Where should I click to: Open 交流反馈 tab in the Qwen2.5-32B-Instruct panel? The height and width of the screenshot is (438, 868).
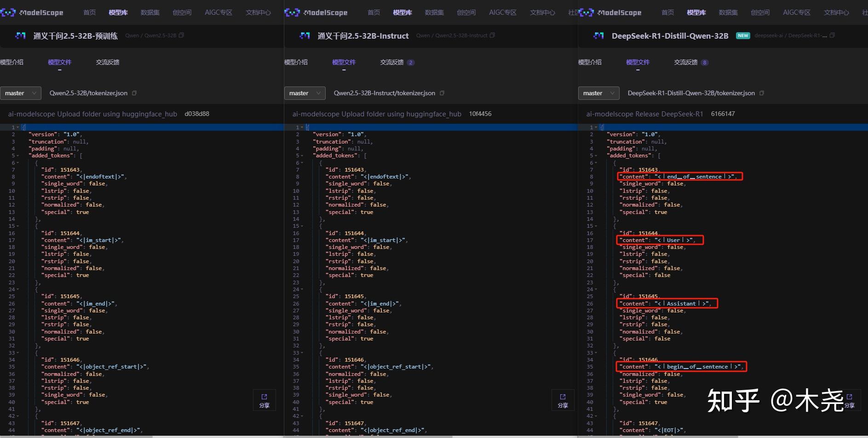392,62
